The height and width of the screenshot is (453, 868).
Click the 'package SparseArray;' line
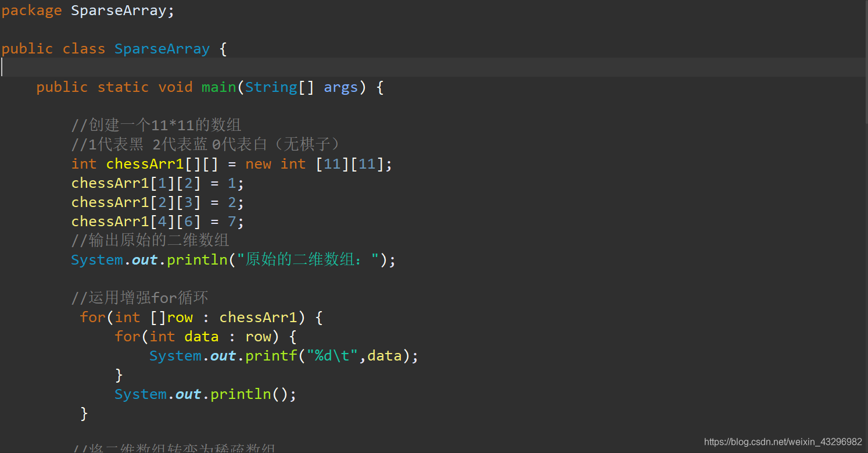[x=88, y=10]
